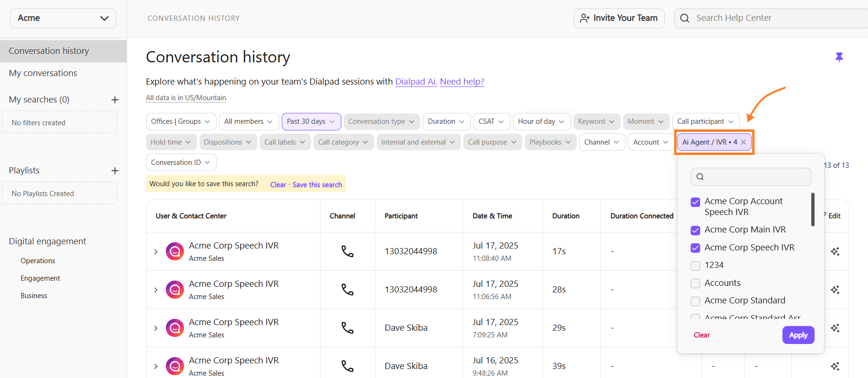Check the Acme Corp Standard option

[695, 301]
